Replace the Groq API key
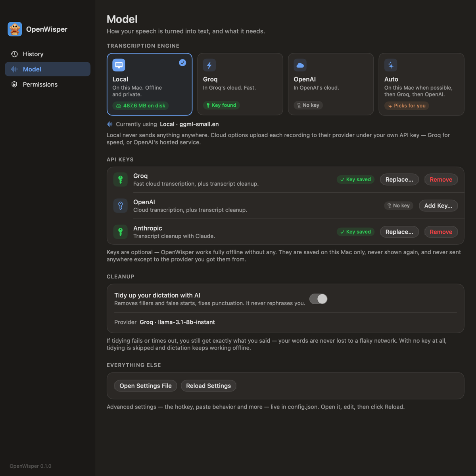The image size is (476, 476). click(399, 180)
